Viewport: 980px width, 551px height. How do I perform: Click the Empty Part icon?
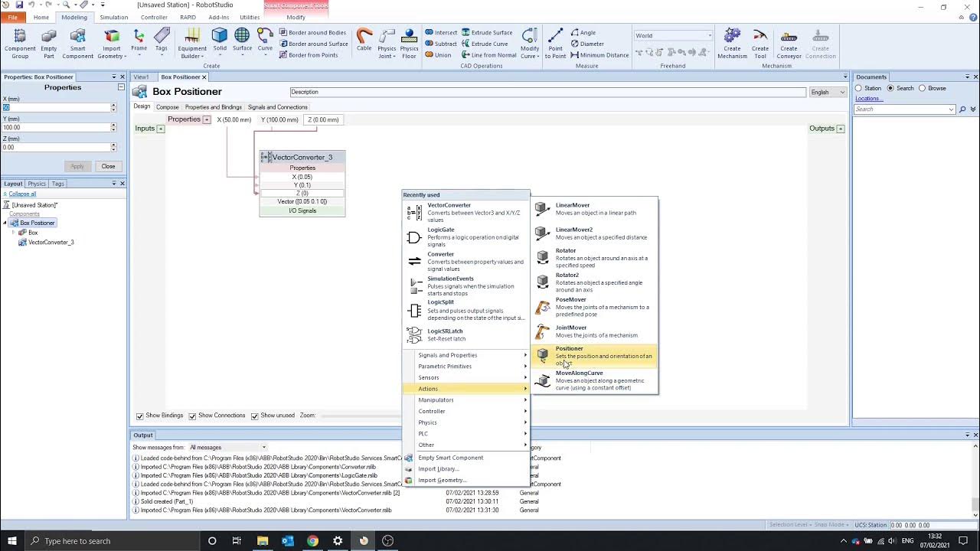coord(49,37)
